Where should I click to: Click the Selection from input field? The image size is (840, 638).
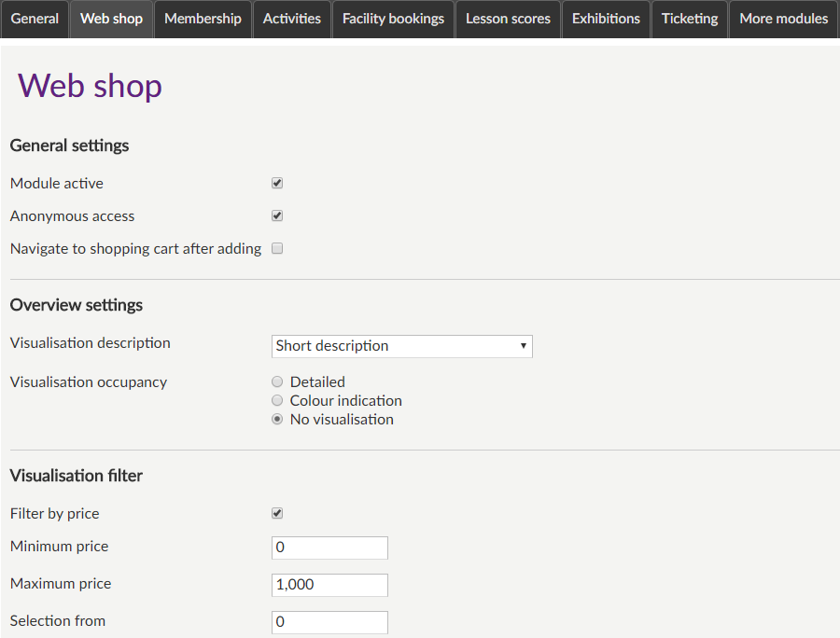[x=329, y=622]
